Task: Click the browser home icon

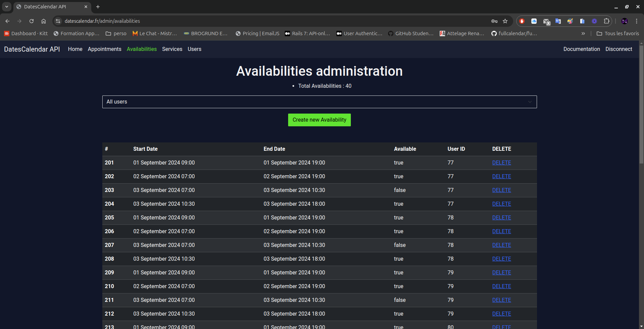Action: coord(44,21)
